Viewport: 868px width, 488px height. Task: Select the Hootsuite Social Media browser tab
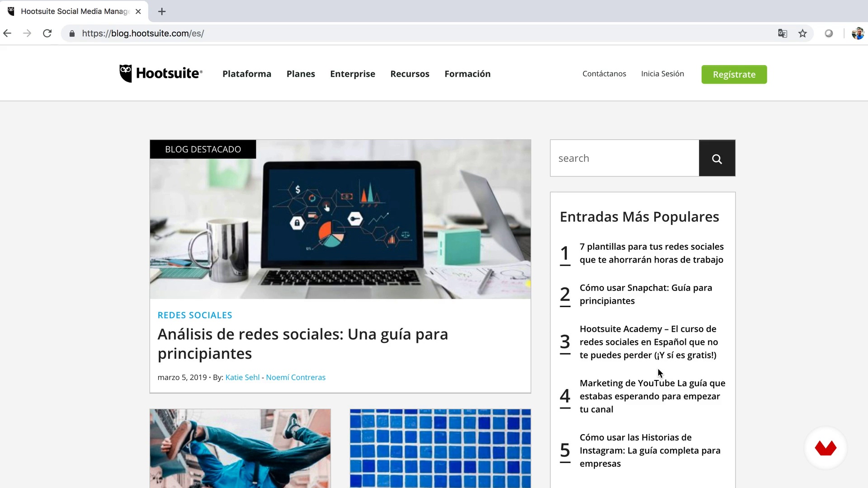75,11
